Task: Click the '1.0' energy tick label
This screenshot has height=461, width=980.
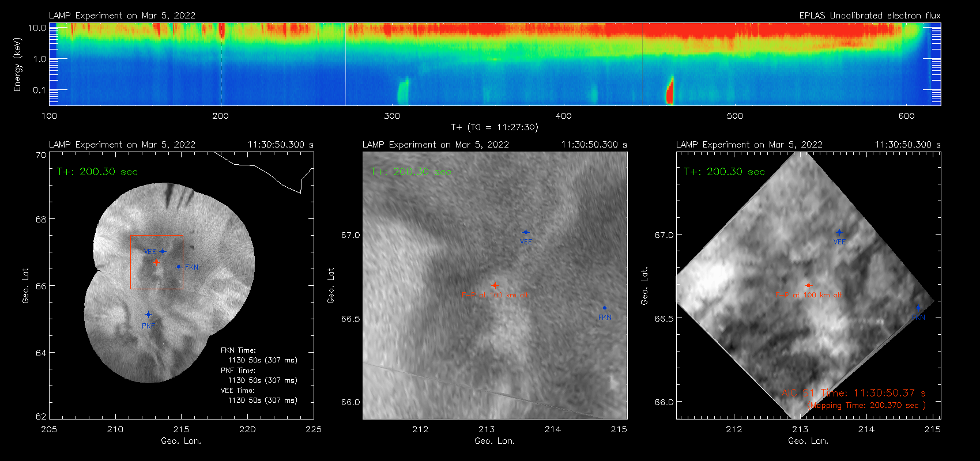Action: (x=40, y=59)
